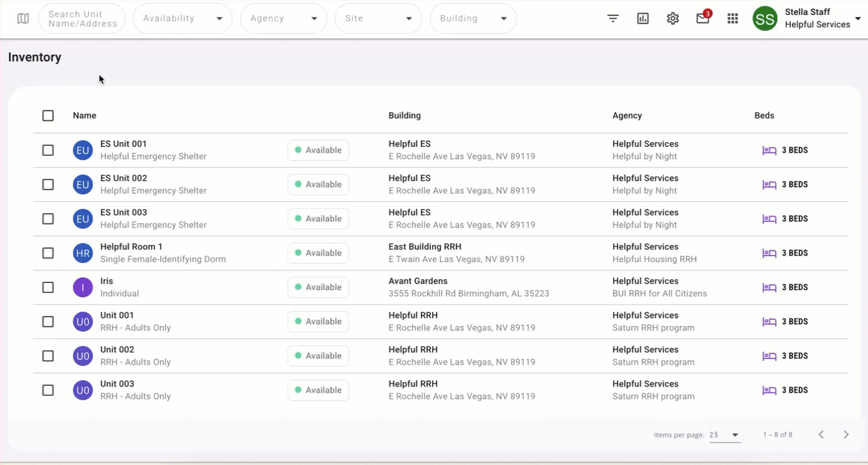Change the items per page dropdown
868x465 pixels.
pyautogui.click(x=725, y=435)
